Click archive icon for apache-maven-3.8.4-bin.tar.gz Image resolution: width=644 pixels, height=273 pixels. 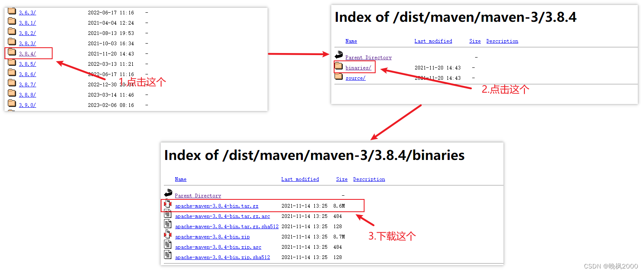[168, 204]
